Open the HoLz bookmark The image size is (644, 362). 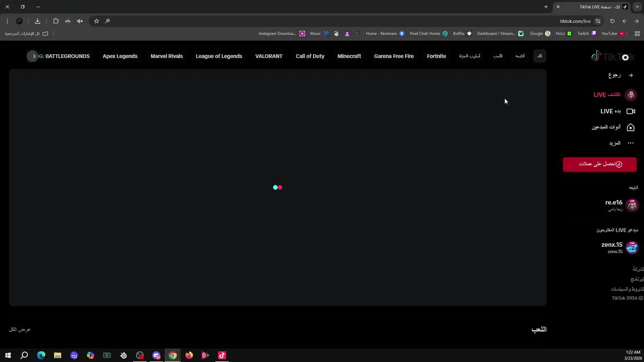pyautogui.click(x=563, y=34)
